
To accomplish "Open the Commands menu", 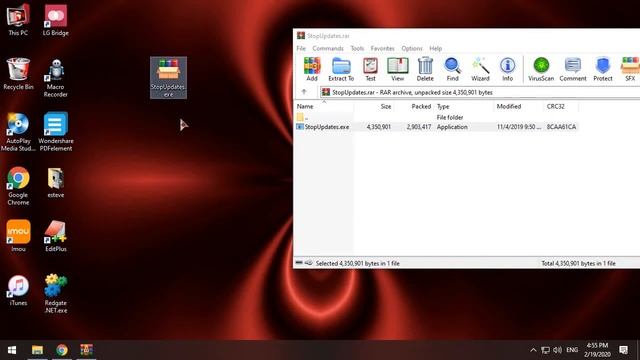I will coord(328,48).
